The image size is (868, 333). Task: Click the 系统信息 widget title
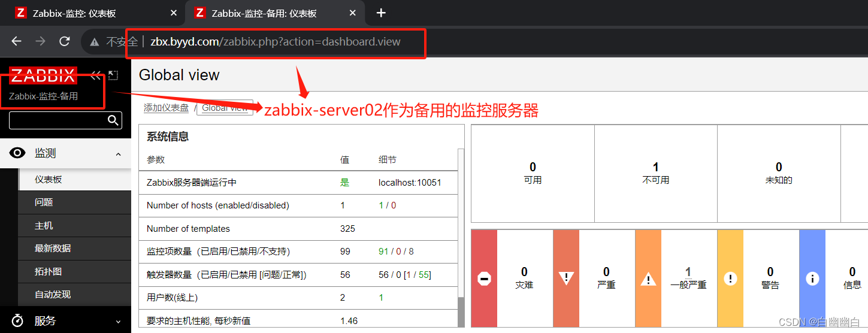coord(168,137)
